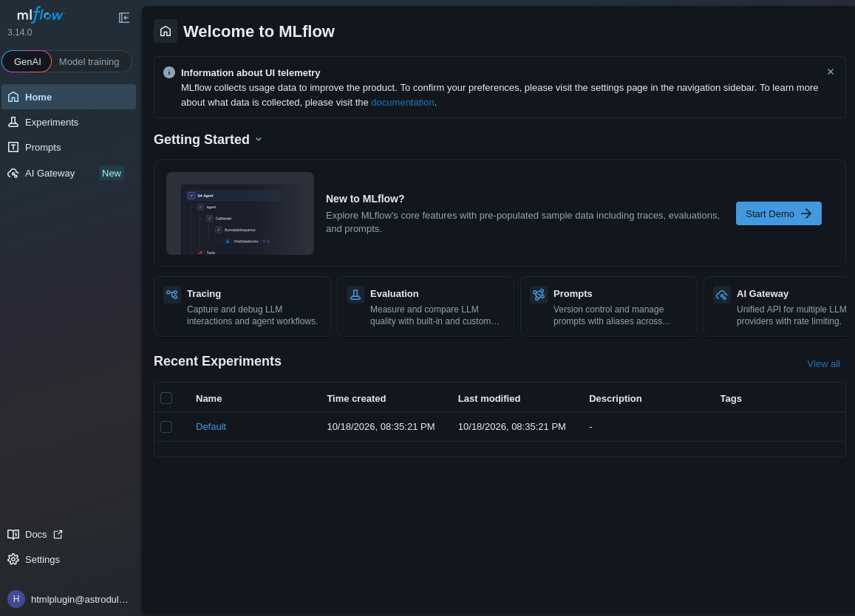Click the Prompts icon in sidebar
Viewport: 855px width, 616px height.
coord(13,147)
